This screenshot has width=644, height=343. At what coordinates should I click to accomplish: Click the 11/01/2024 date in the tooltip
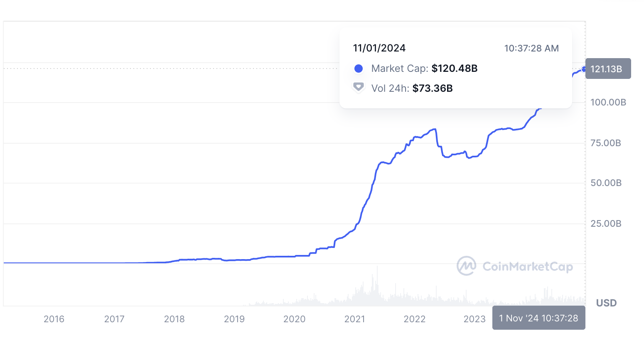coord(379,48)
